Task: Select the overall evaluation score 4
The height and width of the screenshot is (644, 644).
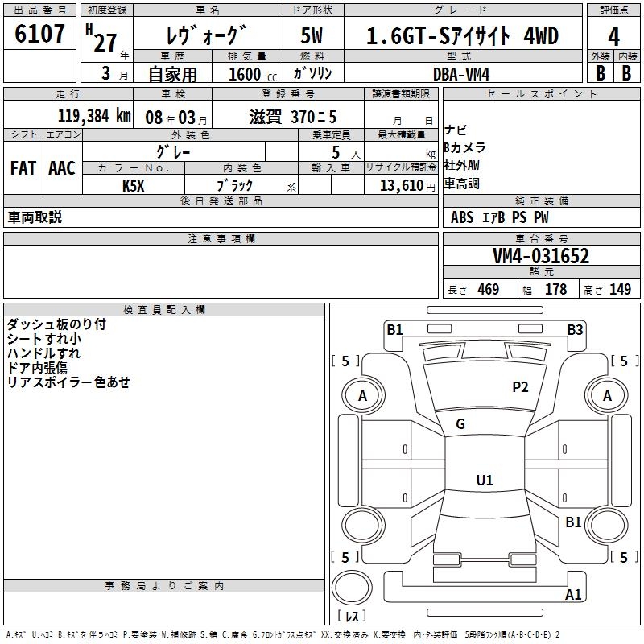Action: coord(613,37)
